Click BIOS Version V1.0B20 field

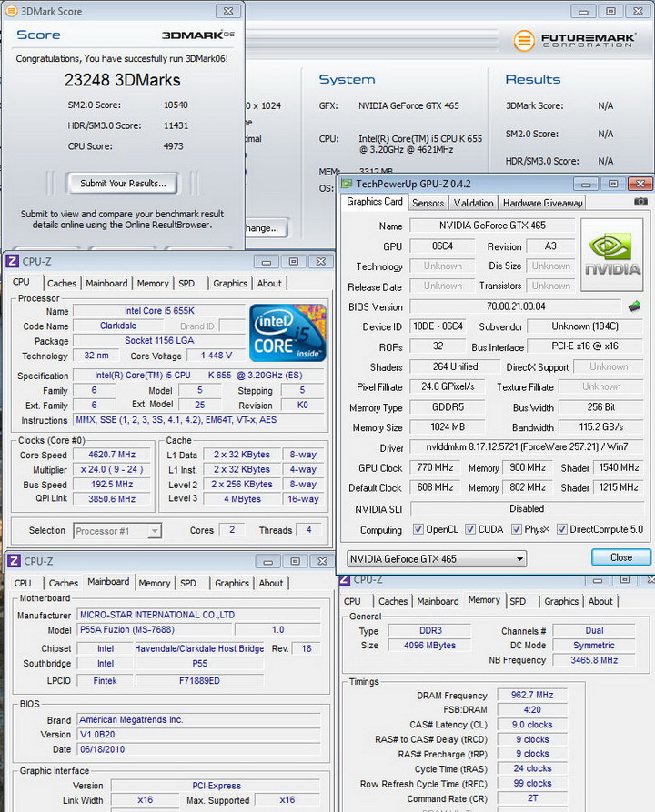pos(199,735)
